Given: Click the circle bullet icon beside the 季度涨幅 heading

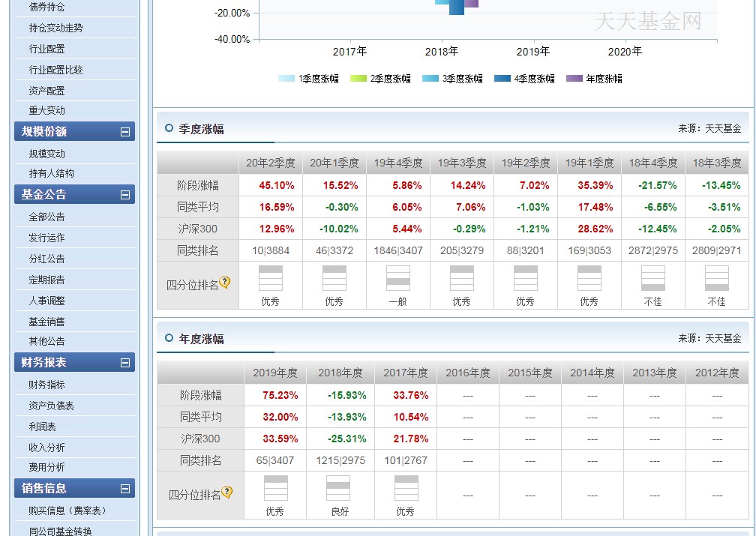Looking at the screenshot, I should pyautogui.click(x=169, y=128).
